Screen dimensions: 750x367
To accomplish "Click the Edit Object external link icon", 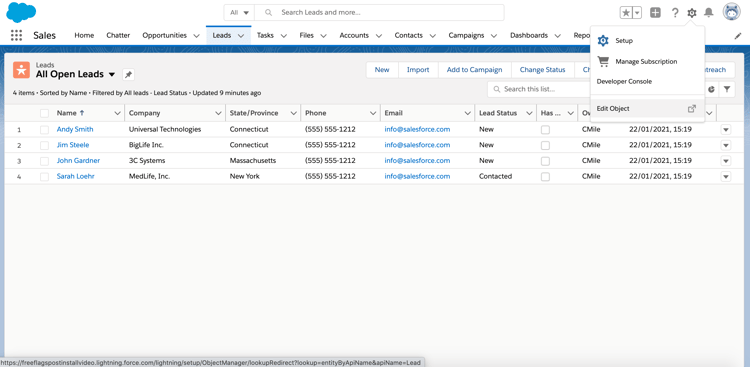I will tap(692, 109).
